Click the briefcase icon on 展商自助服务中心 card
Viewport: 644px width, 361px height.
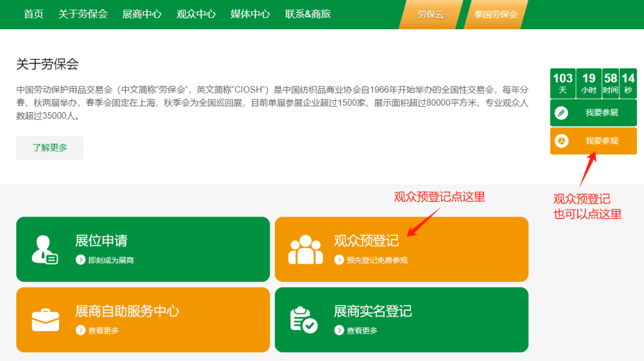pos(45,320)
